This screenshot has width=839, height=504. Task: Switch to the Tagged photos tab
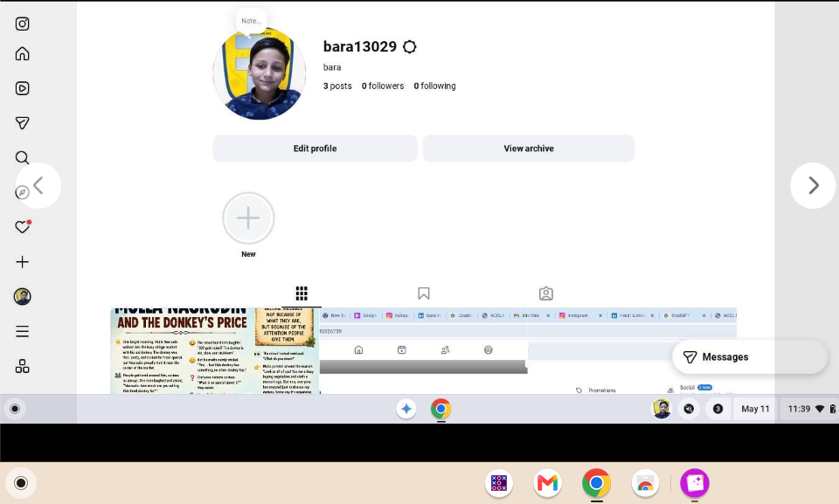(545, 293)
